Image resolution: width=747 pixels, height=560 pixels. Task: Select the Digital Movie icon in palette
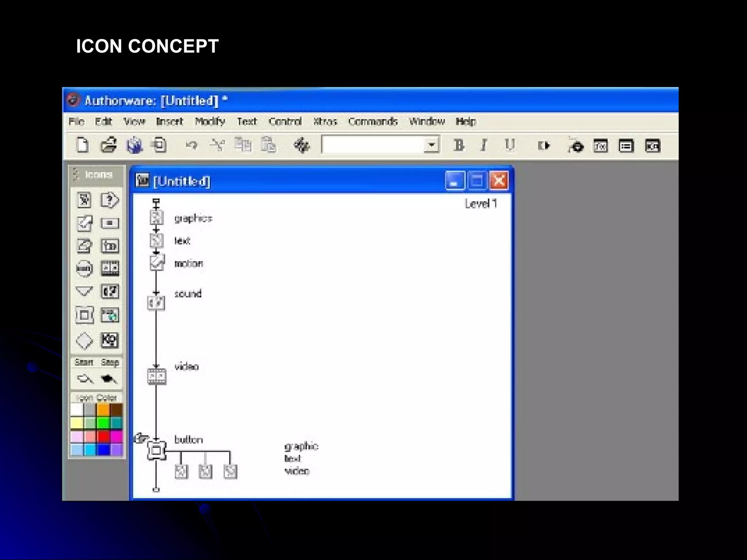click(x=110, y=269)
